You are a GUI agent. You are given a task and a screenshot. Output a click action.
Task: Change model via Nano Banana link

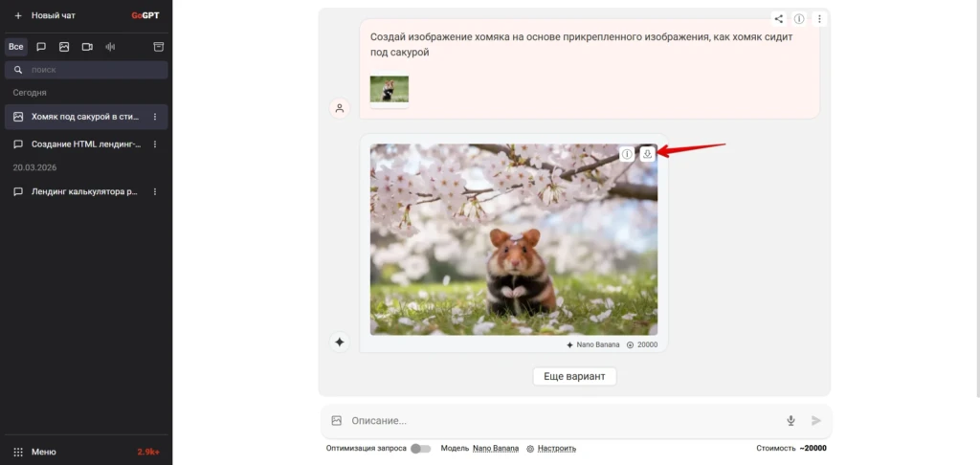pyautogui.click(x=496, y=449)
